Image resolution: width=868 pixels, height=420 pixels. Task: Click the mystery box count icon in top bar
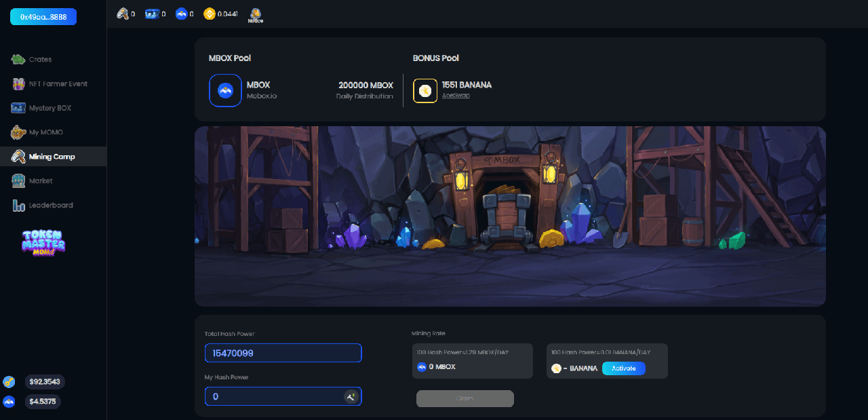pyautogui.click(x=152, y=14)
